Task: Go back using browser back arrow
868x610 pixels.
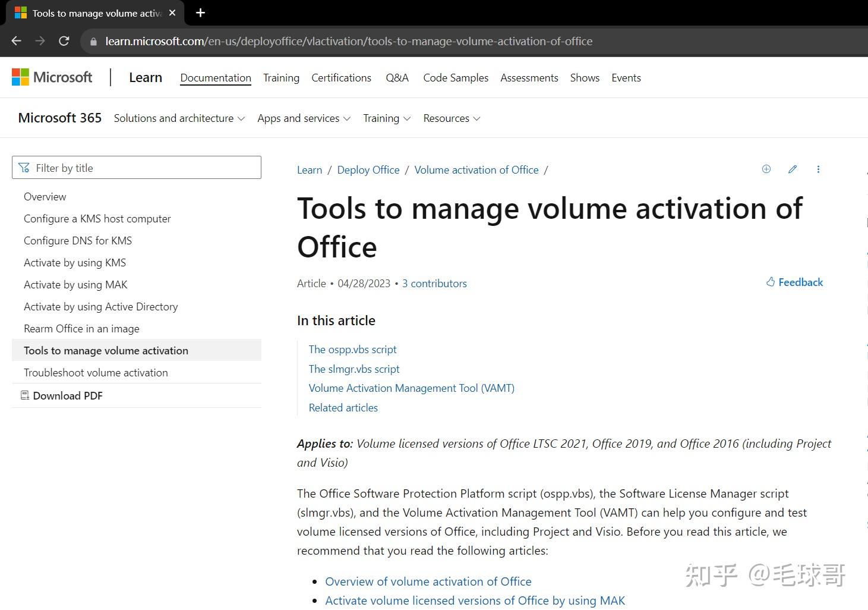Action: click(17, 41)
